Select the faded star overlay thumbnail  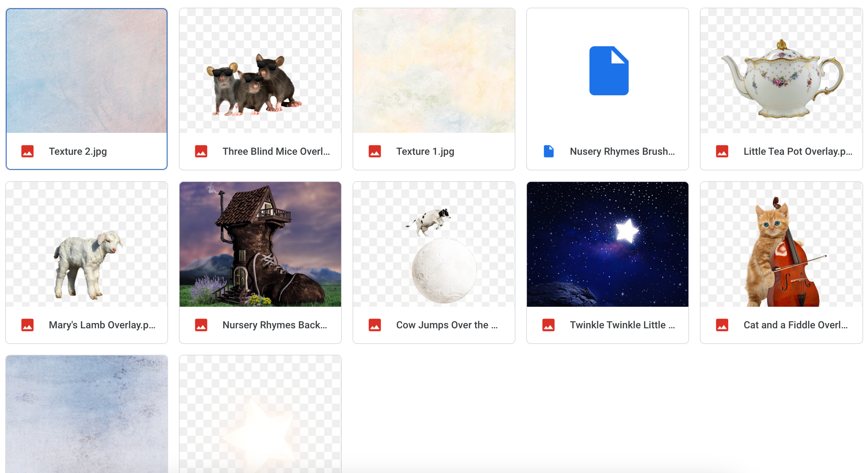(260, 414)
